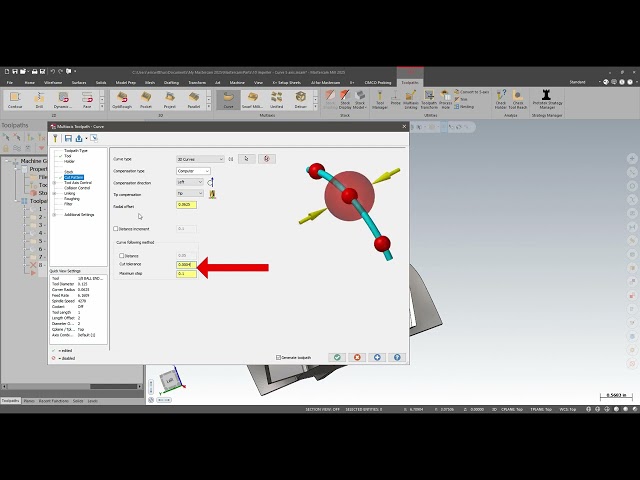Image resolution: width=640 pixels, height=480 pixels.
Task: Click the Undo icon in quick access toolbar
Action: [53, 71]
